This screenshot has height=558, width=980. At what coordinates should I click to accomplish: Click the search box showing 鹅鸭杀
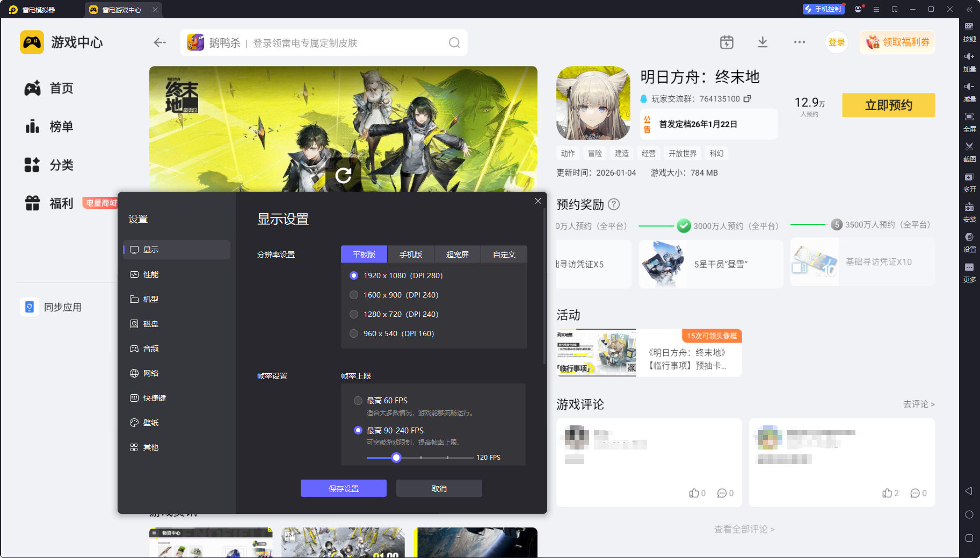point(324,42)
